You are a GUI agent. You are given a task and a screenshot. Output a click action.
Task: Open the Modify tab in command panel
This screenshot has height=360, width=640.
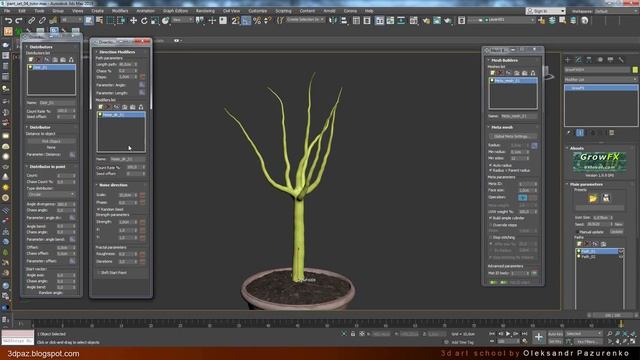pyautogui.click(x=578, y=60)
